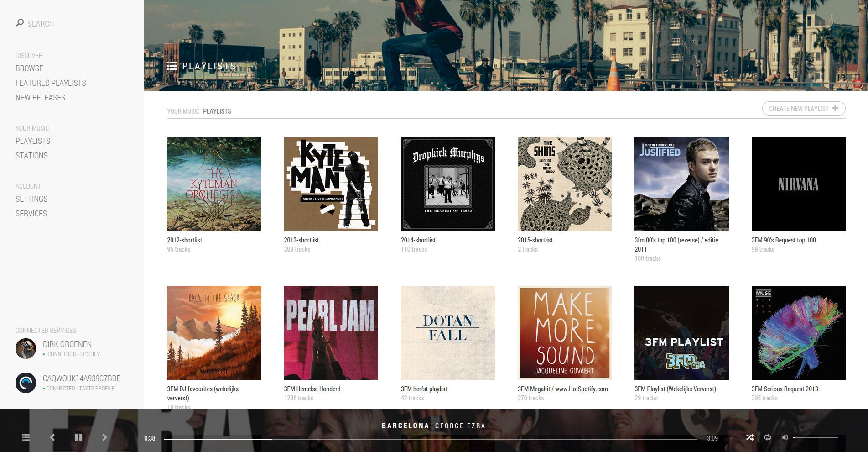
Task: Open Services in the sidebar
Action: 31,214
